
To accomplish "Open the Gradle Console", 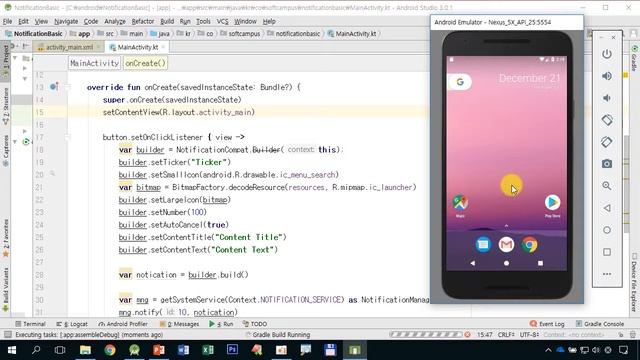I will [x=600, y=324].
